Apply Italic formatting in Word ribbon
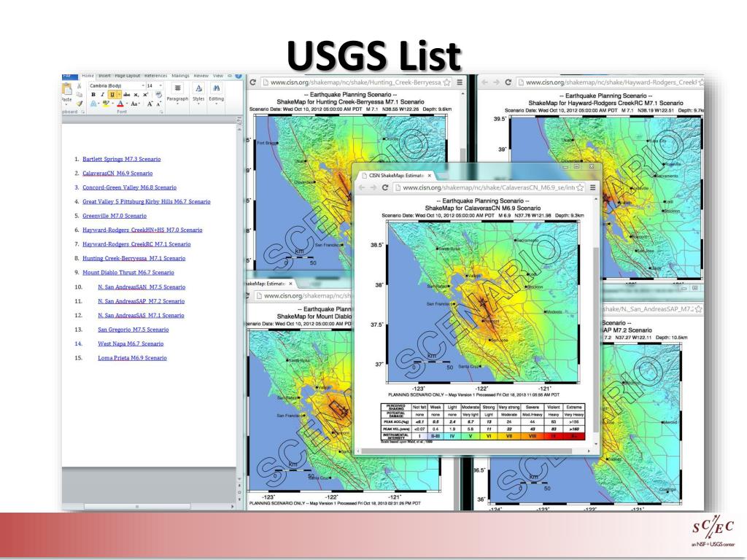The width and height of the screenshot is (747, 560). [102, 95]
